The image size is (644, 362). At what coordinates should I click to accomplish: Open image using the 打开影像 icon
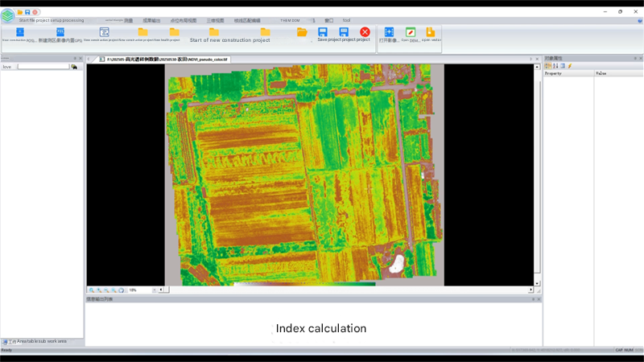(389, 32)
